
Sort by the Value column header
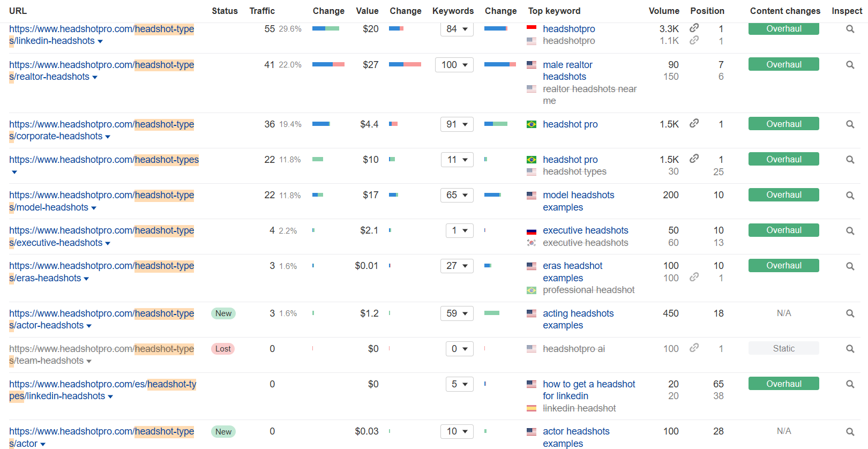pyautogui.click(x=367, y=11)
